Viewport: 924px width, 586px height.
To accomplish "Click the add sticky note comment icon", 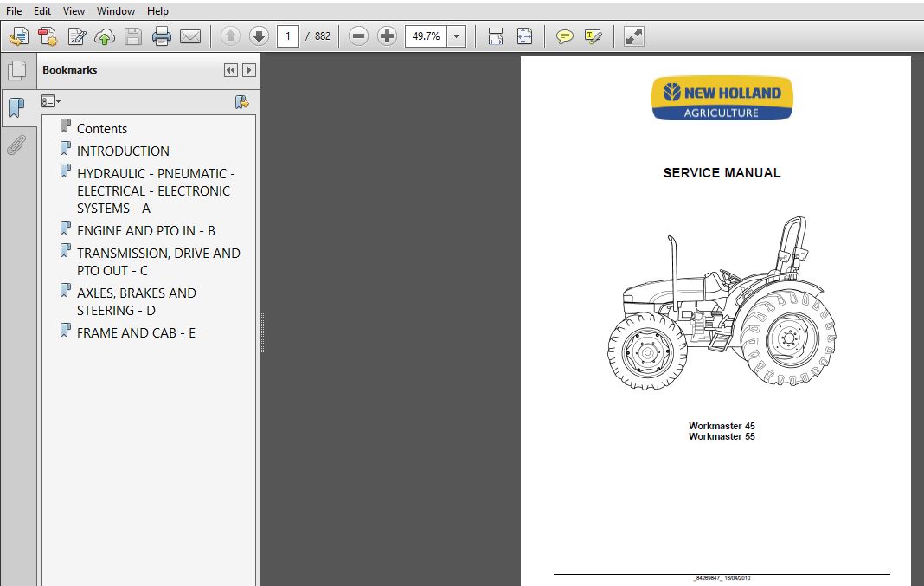I will tap(565, 36).
